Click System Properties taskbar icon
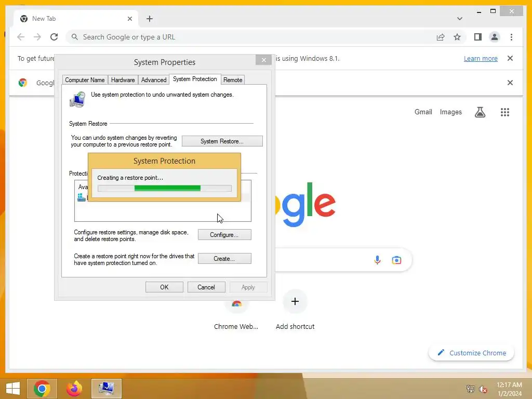 click(106, 389)
